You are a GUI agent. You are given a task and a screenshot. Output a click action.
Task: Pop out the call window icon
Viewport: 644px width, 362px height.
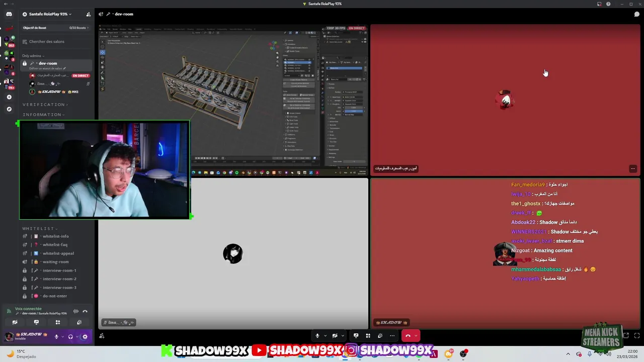[x=626, y=335]
